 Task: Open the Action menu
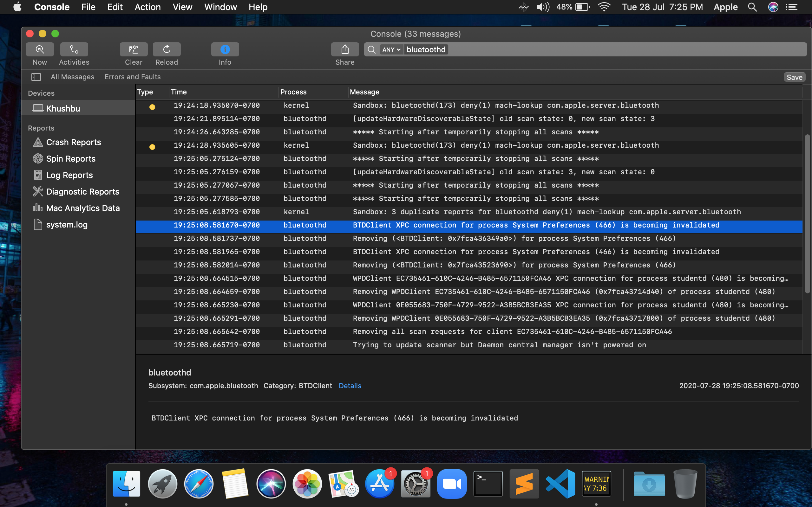147,7
